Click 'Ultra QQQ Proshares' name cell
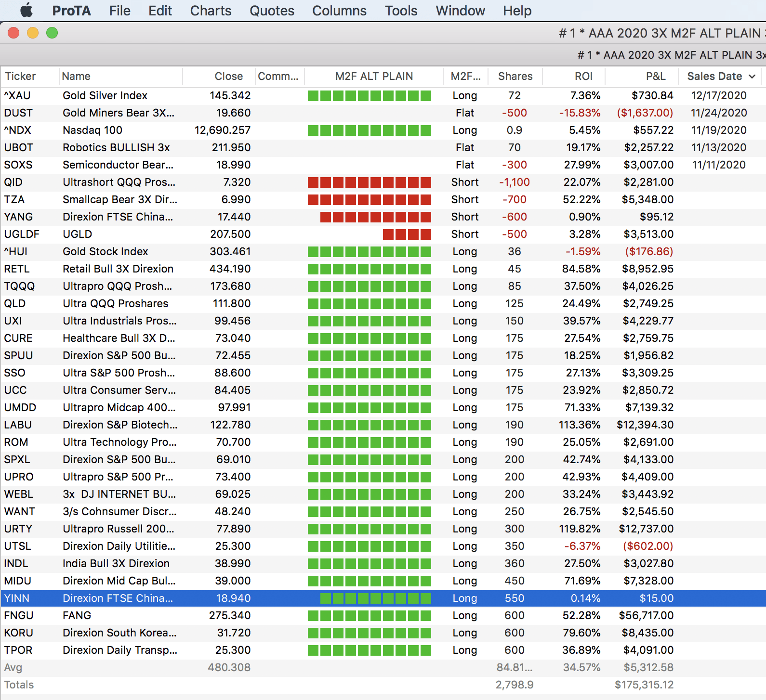 coord(116,303)
